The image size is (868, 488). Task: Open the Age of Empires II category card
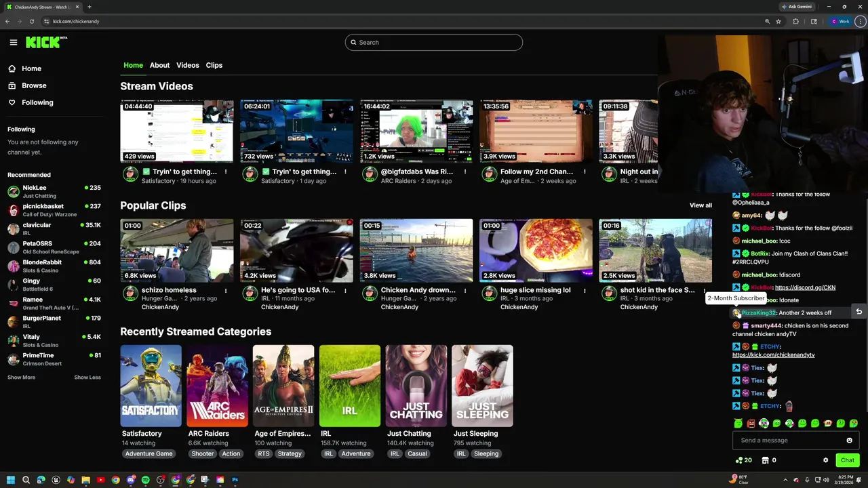[283, 386]
